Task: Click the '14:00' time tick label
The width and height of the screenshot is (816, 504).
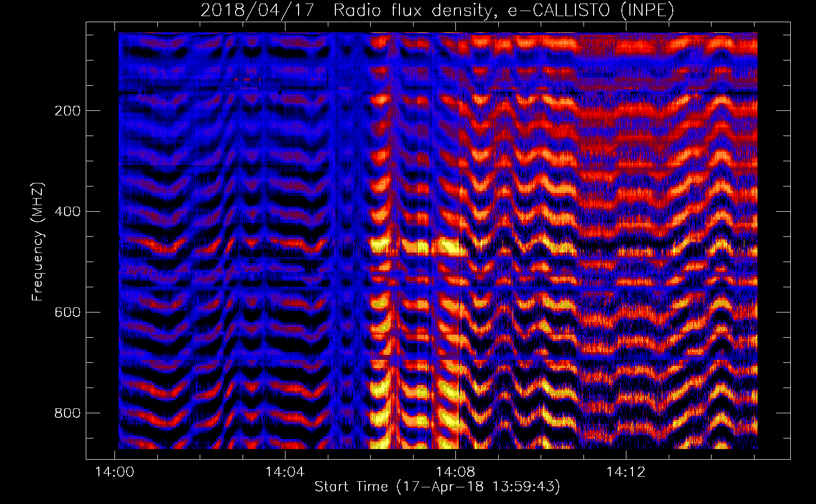Action: [x=114, y=472]
